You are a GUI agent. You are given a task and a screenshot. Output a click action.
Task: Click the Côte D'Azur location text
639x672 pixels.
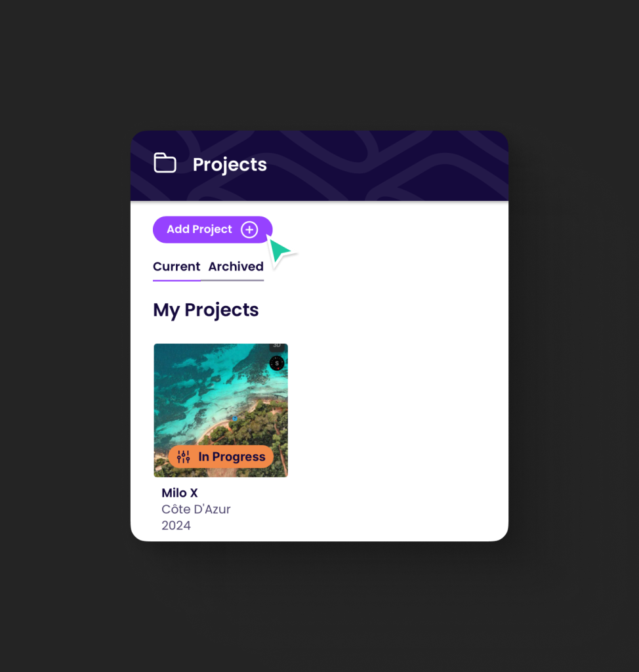pos(196,509)
